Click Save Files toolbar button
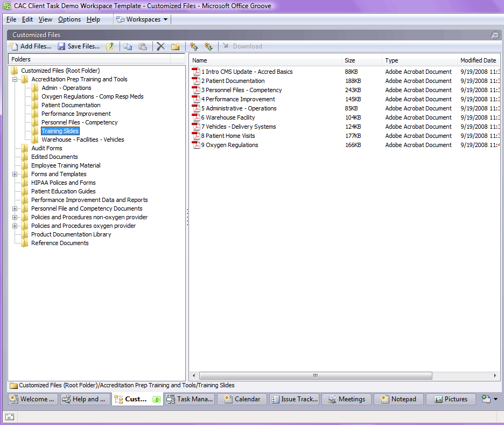This screenshot has height=425, width=504. [x=79, y=46]
